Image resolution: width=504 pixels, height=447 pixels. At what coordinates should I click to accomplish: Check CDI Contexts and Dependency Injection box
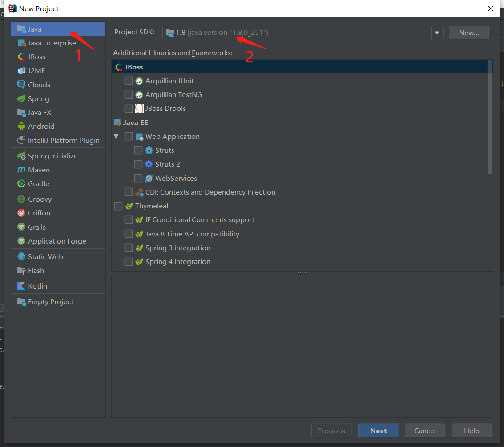pos(129,192)
